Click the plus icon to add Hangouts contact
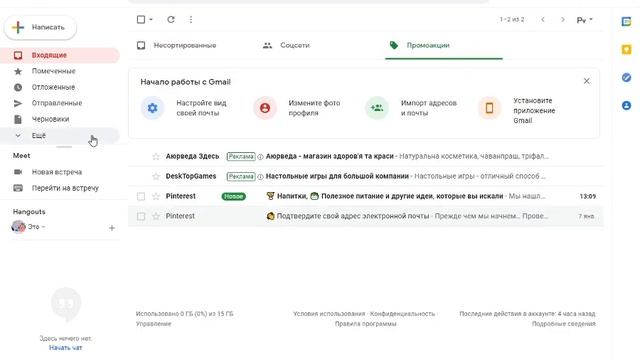 click(x=112, y=228)
